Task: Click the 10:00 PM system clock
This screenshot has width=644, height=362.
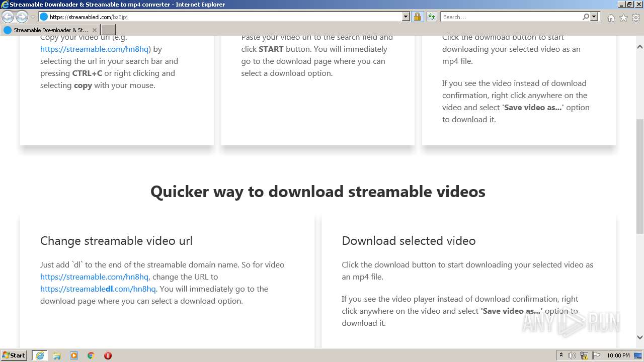Action: coord(618,355)
